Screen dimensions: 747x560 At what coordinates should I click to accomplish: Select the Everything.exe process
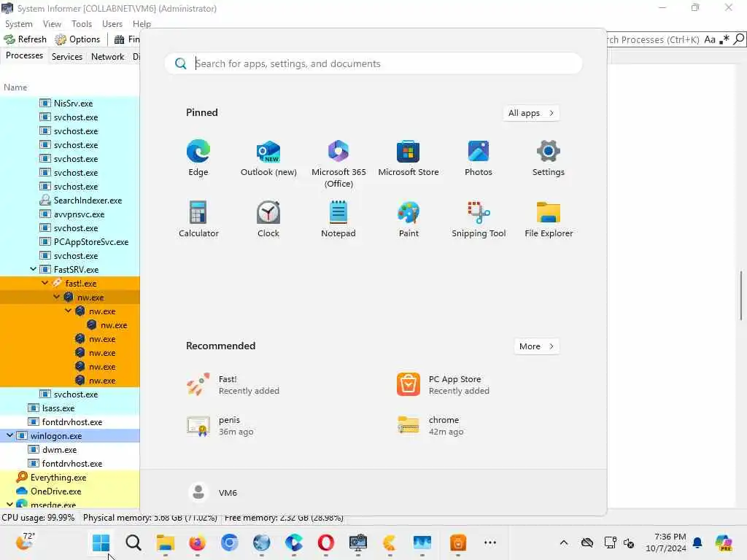coord(70,477)
